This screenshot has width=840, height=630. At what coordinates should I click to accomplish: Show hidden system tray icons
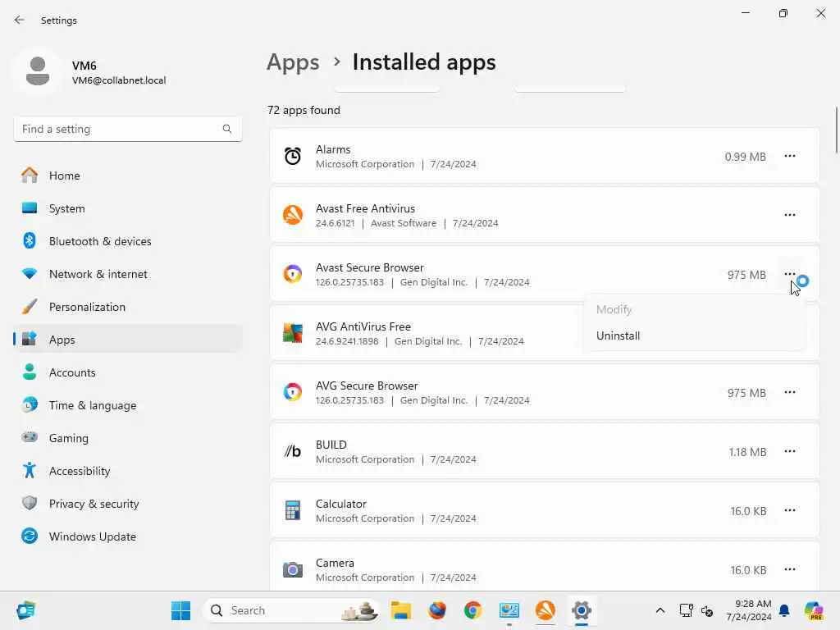coord(660,610)
